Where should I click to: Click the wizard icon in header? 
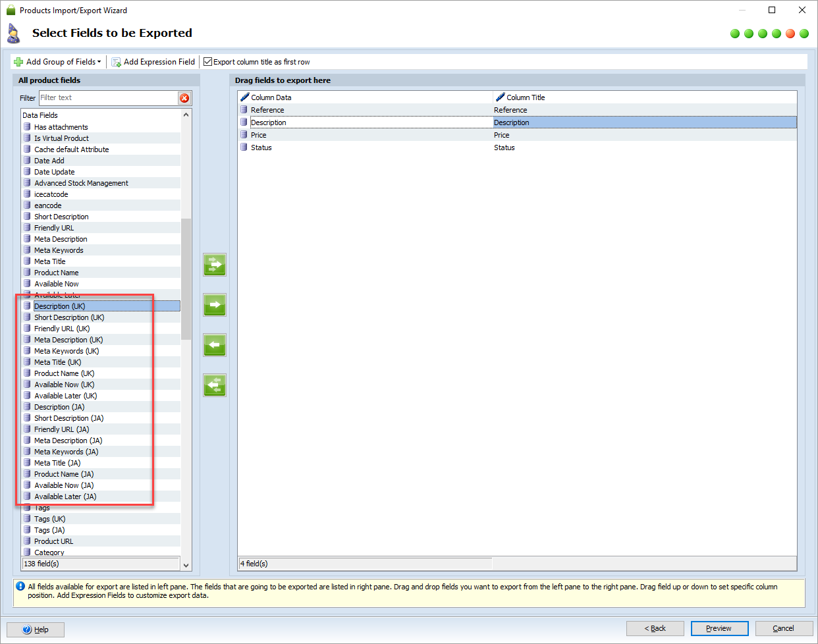(13, 33)
